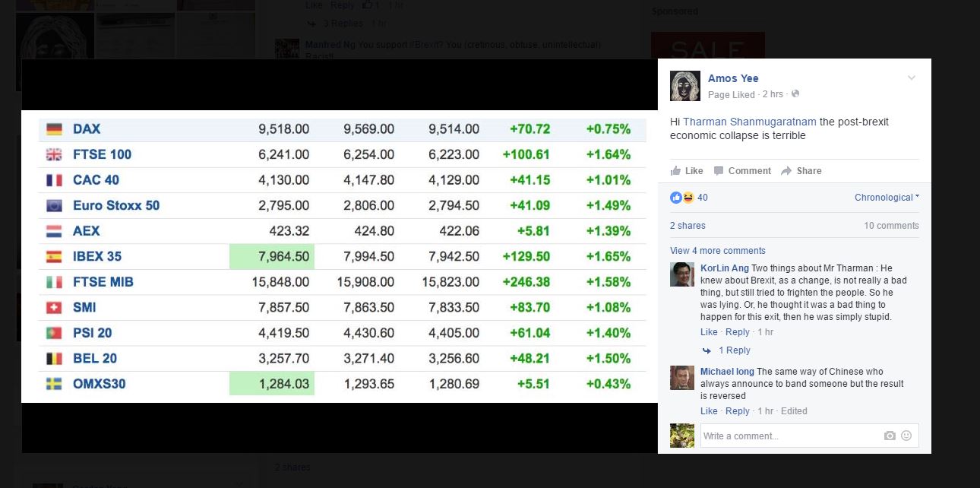Reply to Michael Iong's comment
The height and width of the screenshot is (488, 980).
click(738, 411)
